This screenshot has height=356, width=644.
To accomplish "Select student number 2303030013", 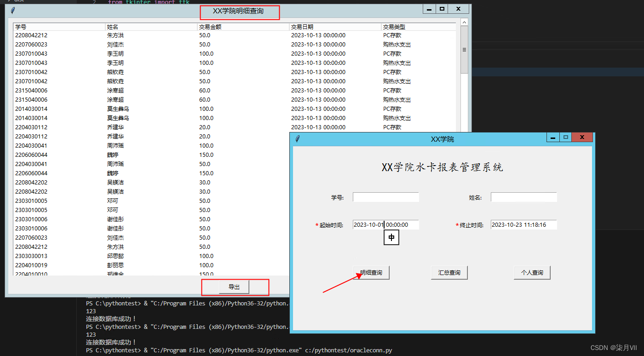I will point(31,256).
